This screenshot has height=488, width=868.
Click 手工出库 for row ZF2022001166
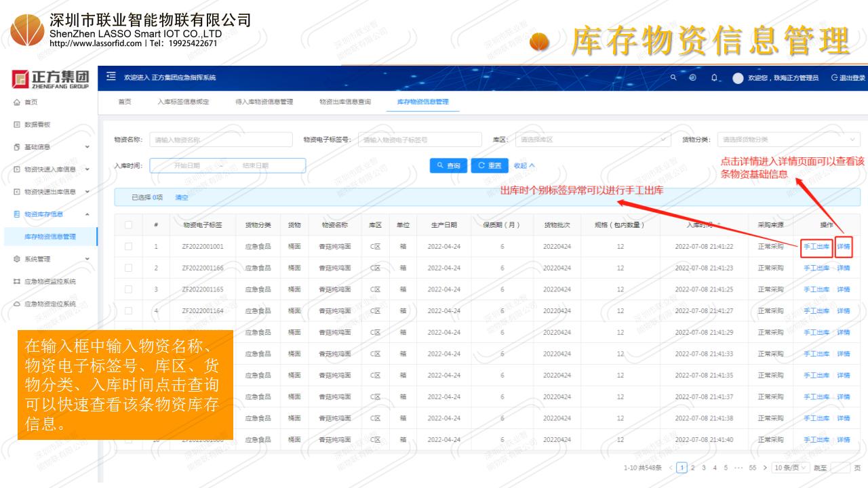point(816,268)
